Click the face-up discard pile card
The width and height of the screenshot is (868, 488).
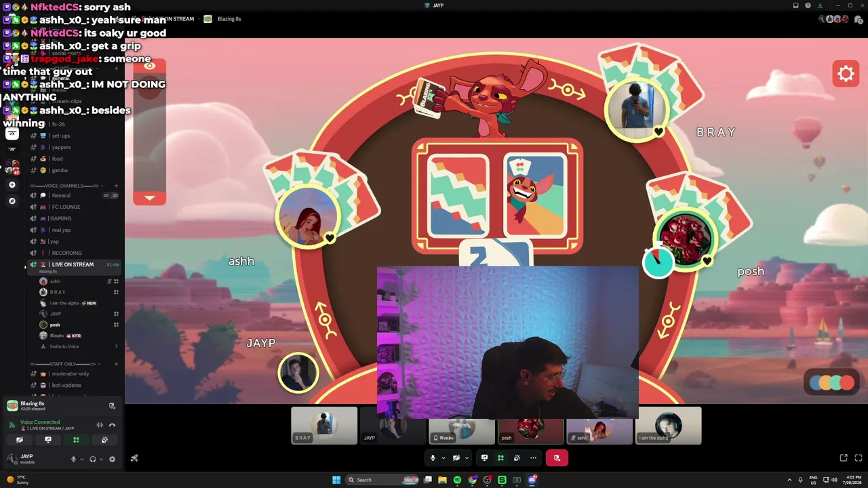click(535, 197)
